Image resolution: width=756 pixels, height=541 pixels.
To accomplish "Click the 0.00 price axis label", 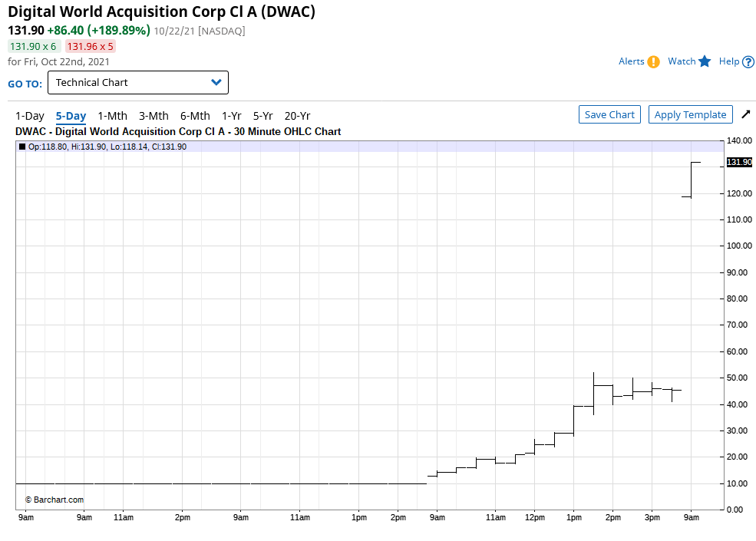I will click(x=735, y=510).
